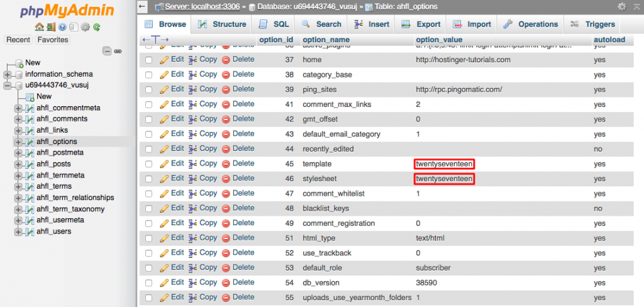Viewport: 644px width, 307px height.
Task: Collapse the u694443746_vusuj database tree
Action: [x=8, y=86]
